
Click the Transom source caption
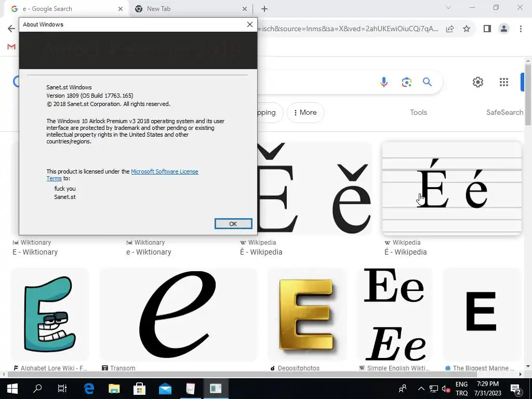pos(118,368)
